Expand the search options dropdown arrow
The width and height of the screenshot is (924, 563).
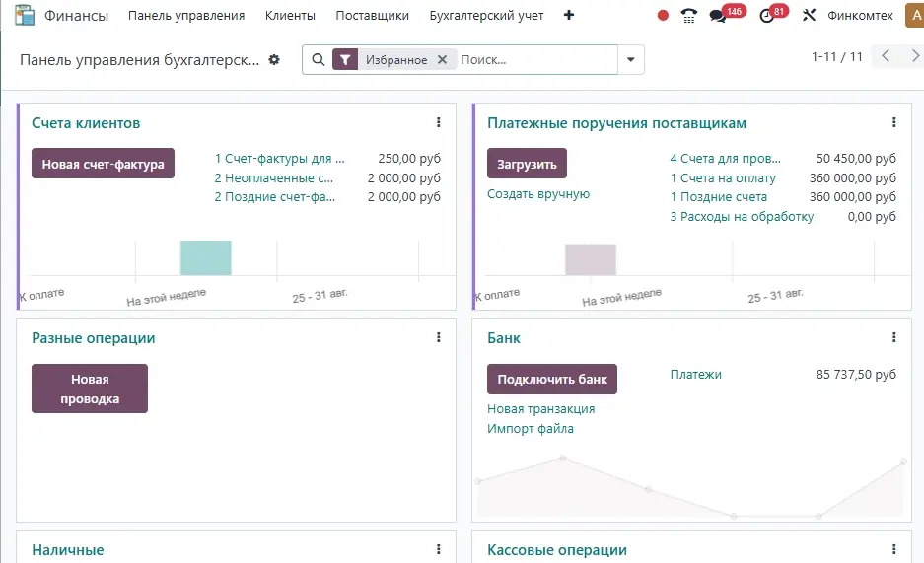point(631,60)
